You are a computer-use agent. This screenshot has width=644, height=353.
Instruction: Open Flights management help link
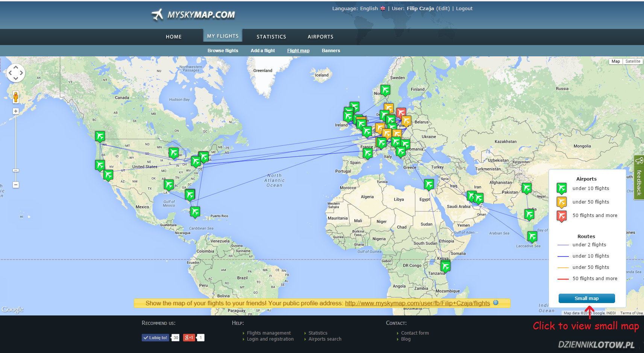(269, 333)
